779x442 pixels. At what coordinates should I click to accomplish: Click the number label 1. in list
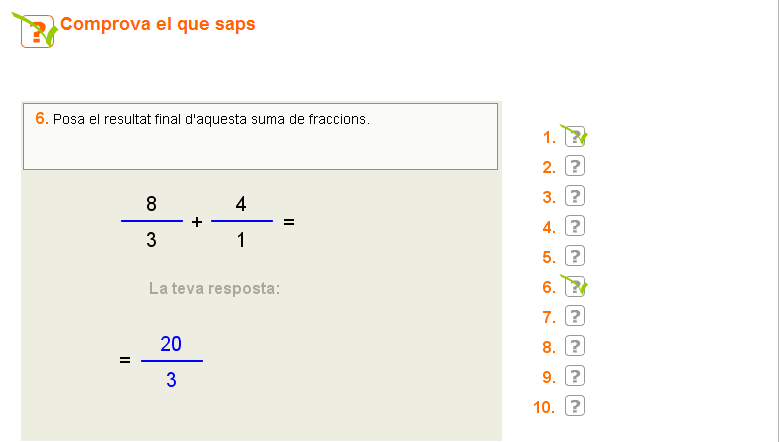tap(549, 138)
